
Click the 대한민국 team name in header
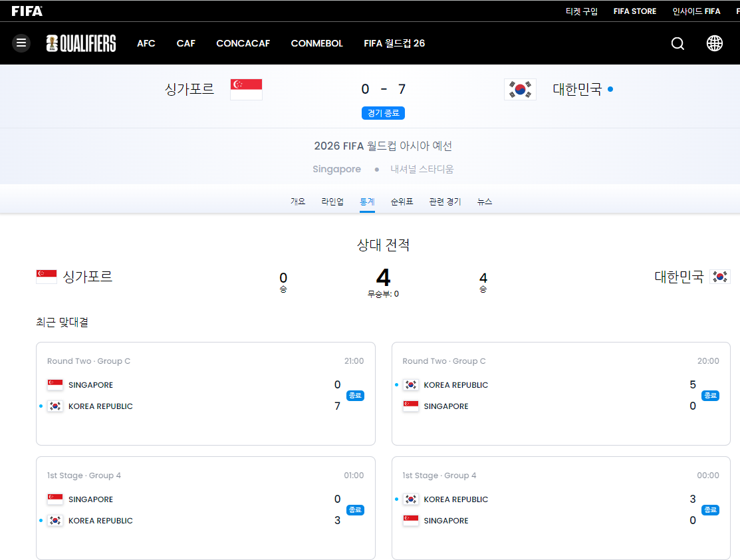coord(577,88)
